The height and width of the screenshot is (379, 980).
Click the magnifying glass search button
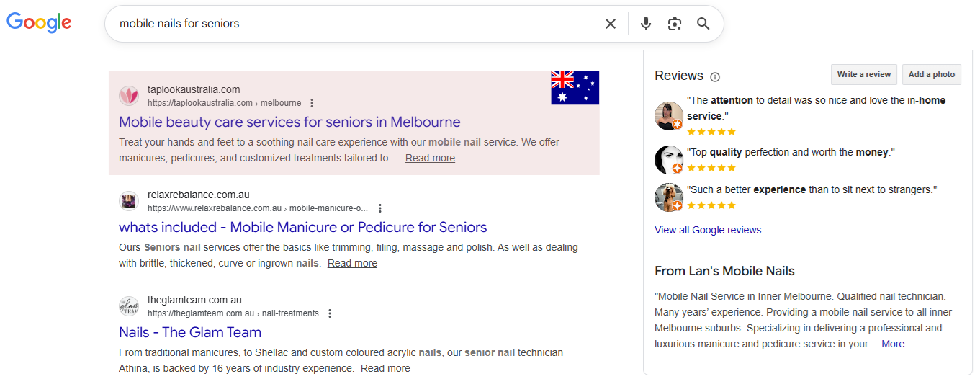coord(703,24)
